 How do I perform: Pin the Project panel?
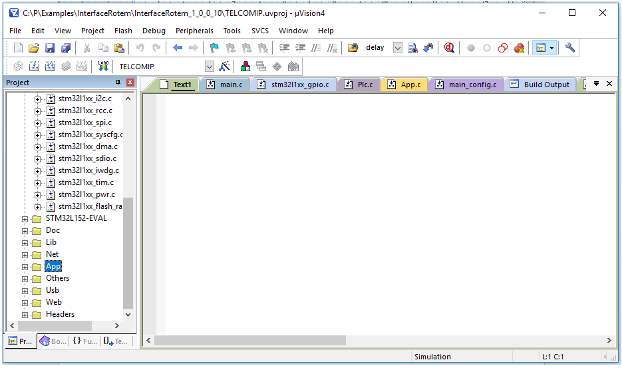[118, 82]
